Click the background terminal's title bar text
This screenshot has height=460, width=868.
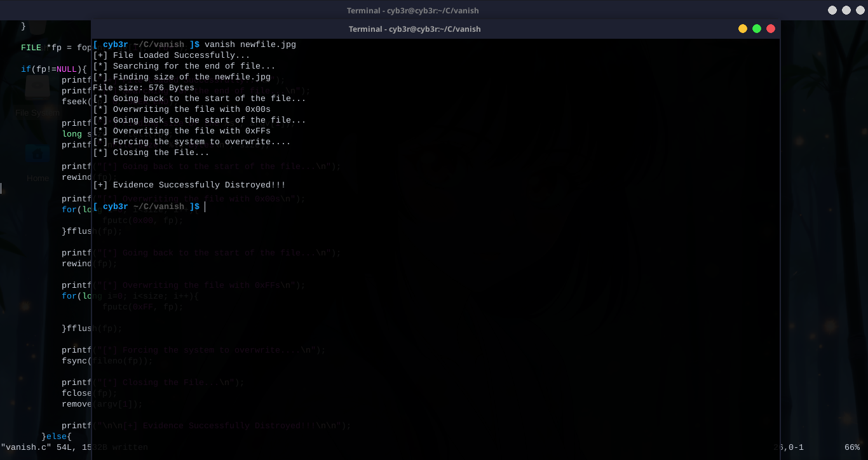click(413, 11)
